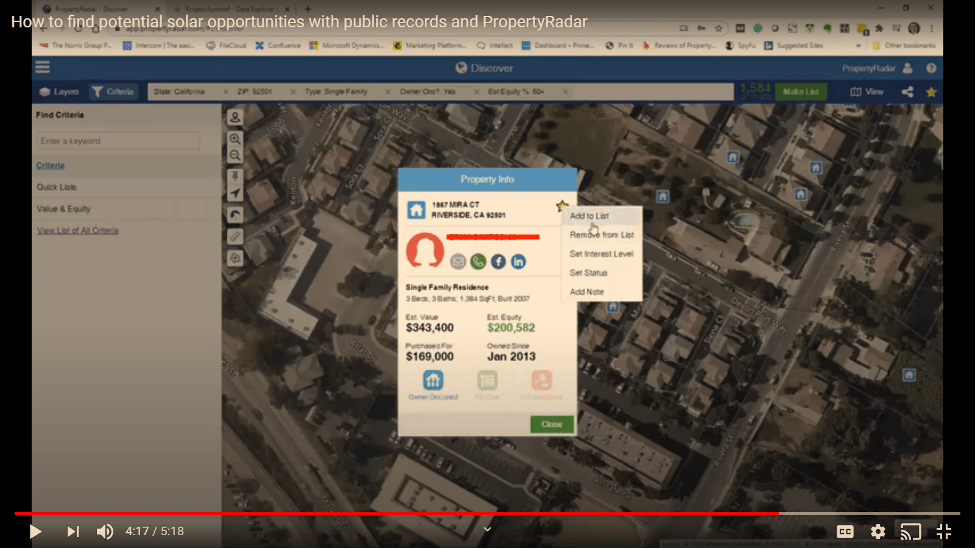Remove the Owner Occ?: Yes chip
This screenshot has width=977, height=550.
(x=477, y=92)
